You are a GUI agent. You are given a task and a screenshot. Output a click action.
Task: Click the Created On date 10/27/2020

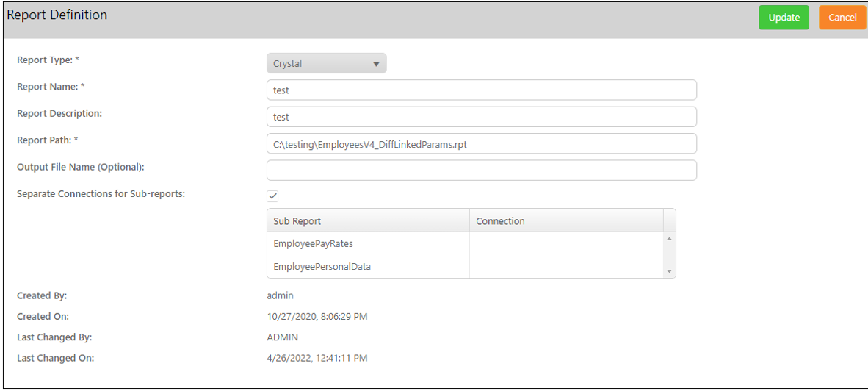click(317, 317)
